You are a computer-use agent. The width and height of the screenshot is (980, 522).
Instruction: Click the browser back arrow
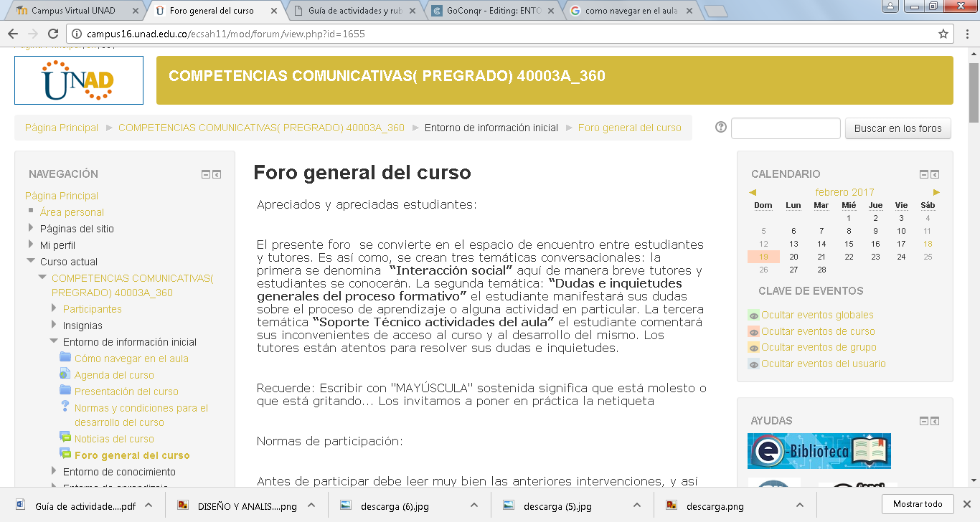point(14,34)
